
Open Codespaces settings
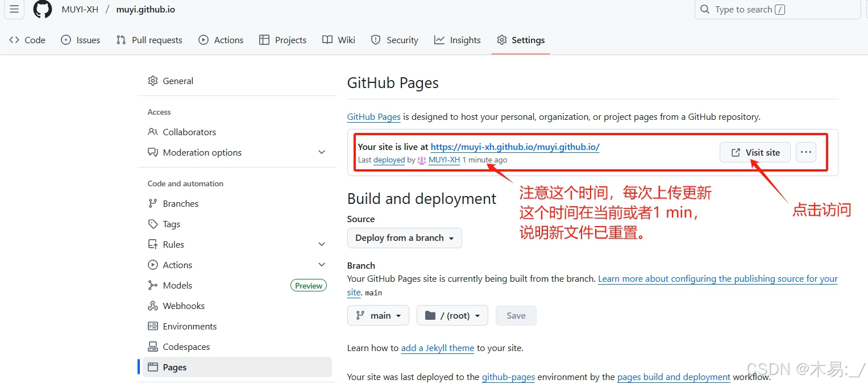[x=237, y=347]
